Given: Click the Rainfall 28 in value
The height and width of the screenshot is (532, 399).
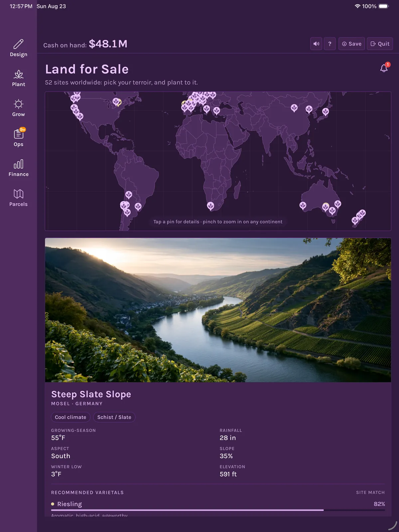Looking at the screenshot, I should [228, 438].
